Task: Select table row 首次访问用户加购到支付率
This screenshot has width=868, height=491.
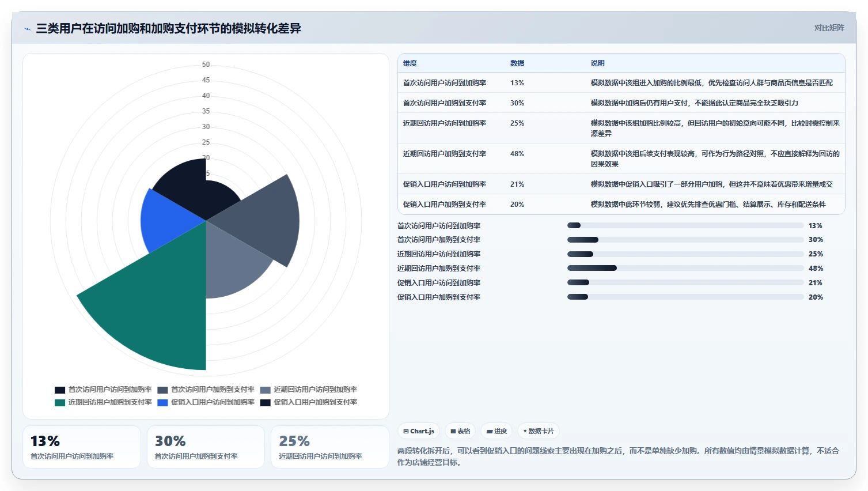Action: tap(621, 103)
